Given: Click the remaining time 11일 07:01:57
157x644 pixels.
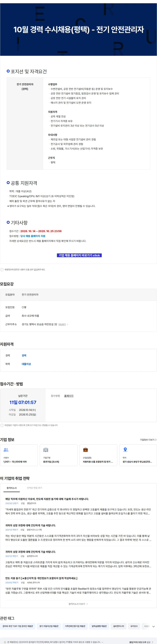Looking at the screenshot, I should click(23, 402).
